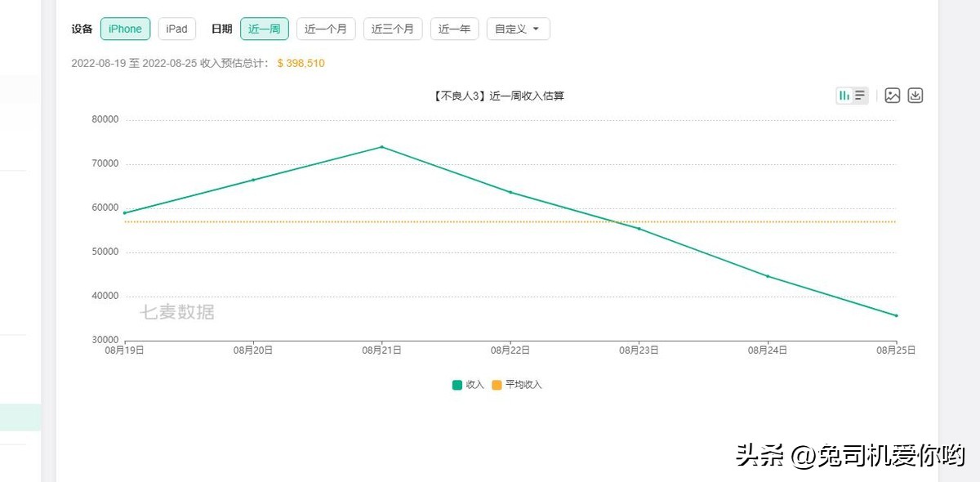This screenshot has width=980, height=482.
Task: Click the save-as-image icon
Action: pos(893,96)
